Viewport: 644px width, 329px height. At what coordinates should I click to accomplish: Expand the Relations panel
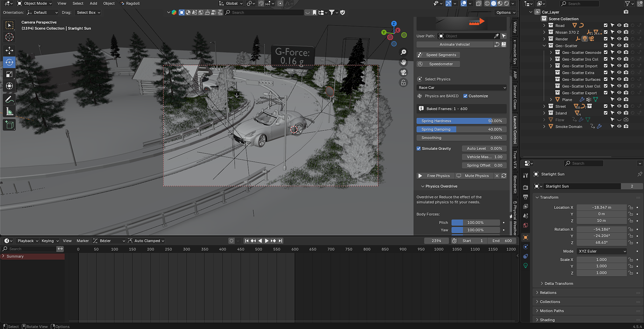[548, 293]
